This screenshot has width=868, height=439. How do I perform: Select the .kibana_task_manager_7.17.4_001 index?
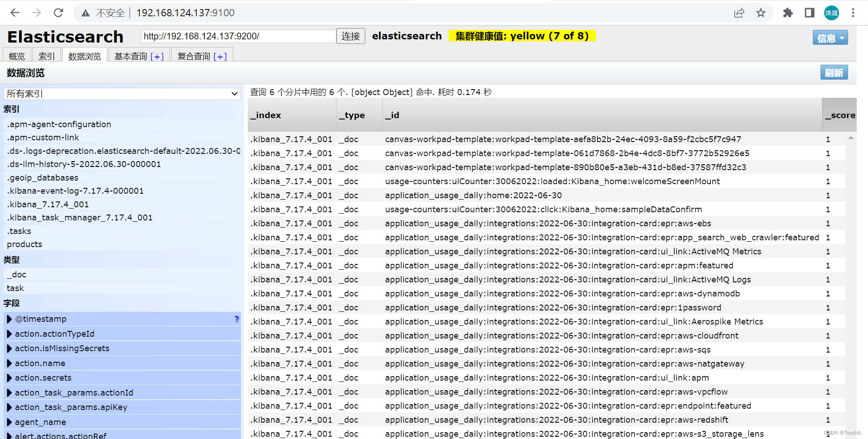(x=122, y=218)
